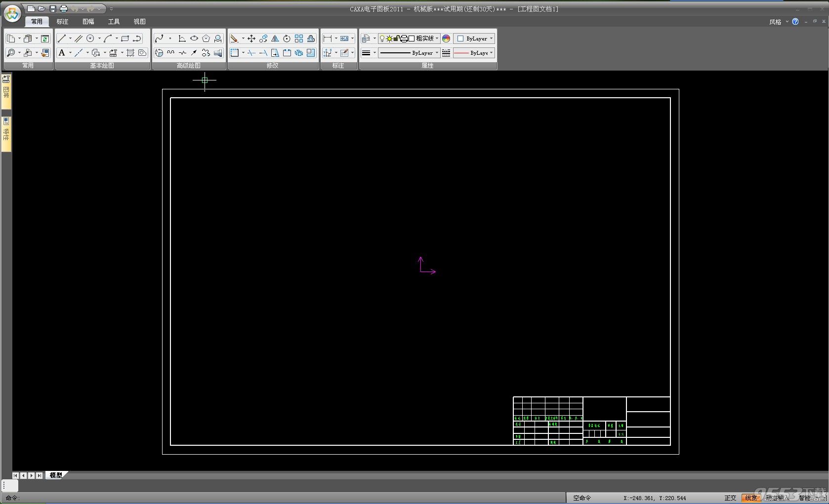Create a new file from quick access
Screen dimensions: 829x504
click(31, 9)
